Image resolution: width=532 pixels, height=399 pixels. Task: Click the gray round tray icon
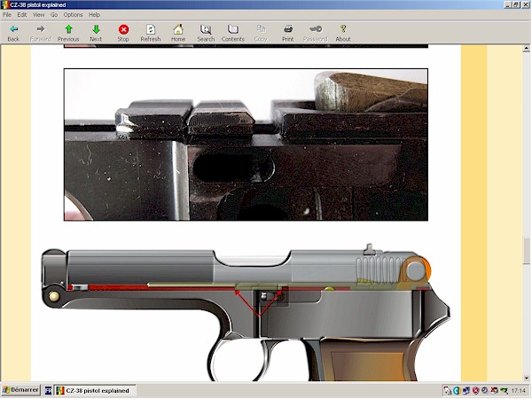point(484,390)
